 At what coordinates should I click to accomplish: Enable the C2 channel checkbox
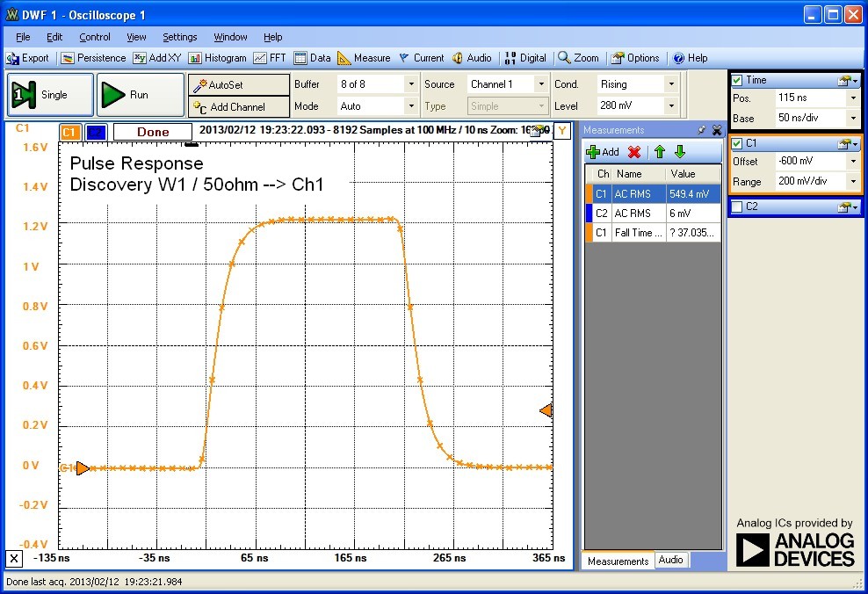[738, 206]
